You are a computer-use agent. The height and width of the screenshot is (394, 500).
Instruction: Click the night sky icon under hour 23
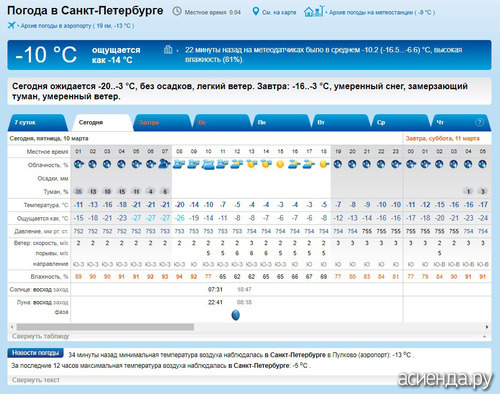coord(396,164)
